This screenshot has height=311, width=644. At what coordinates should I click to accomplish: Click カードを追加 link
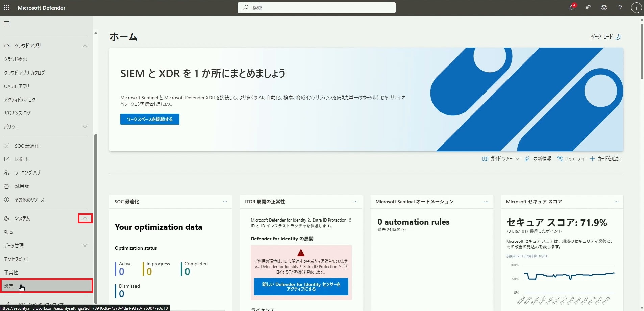605,159
